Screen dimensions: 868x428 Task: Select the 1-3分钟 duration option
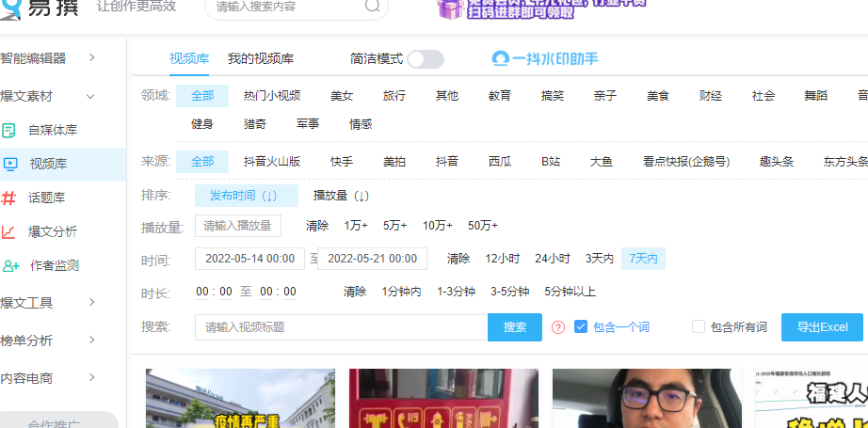[456, 292]
